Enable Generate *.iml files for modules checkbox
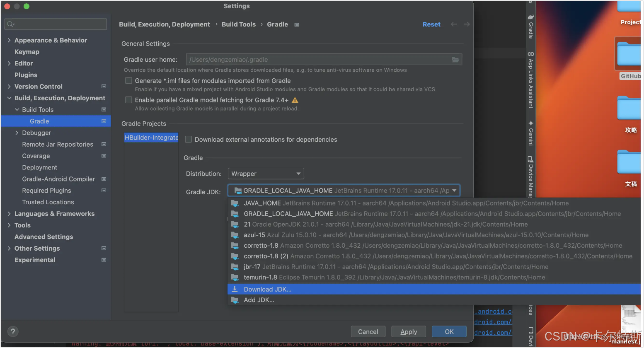Image resolution: width=644 pixels, height=348 pixels. [x=129, y=81]
